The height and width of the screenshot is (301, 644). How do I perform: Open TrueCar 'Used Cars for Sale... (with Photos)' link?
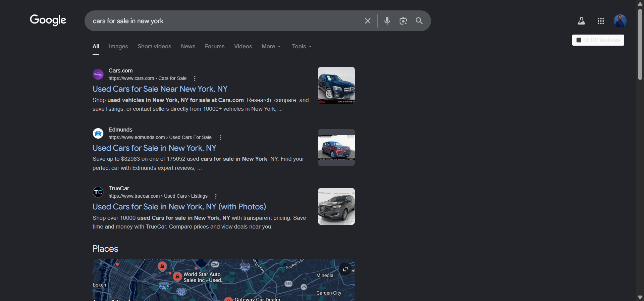(x=179, y=207)
